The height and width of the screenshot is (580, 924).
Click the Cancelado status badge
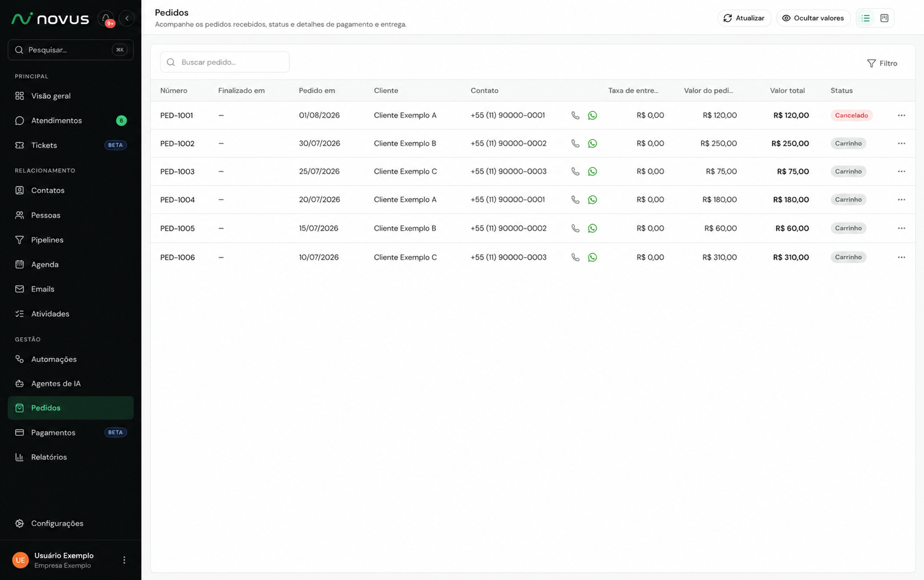(x=851, y=116)
